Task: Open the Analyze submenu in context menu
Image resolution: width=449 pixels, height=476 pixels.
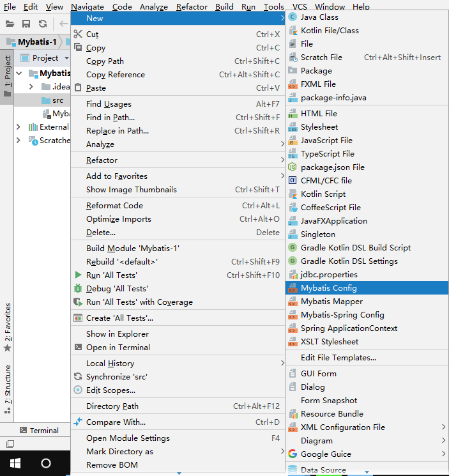Action: click(x=178, y=144)
